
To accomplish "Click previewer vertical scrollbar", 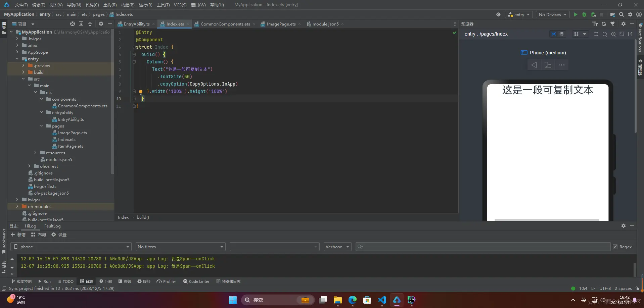I will click(635, 87).
